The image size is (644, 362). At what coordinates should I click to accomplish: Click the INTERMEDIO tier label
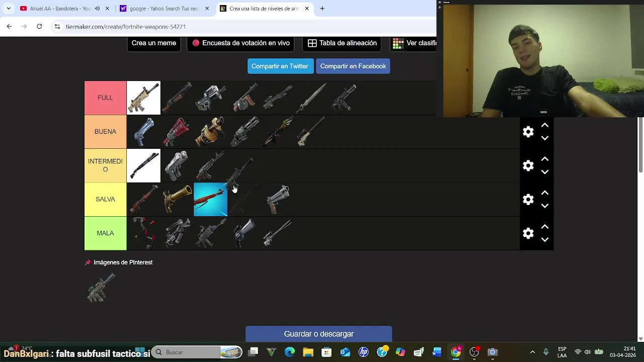[x=105, y=165]
